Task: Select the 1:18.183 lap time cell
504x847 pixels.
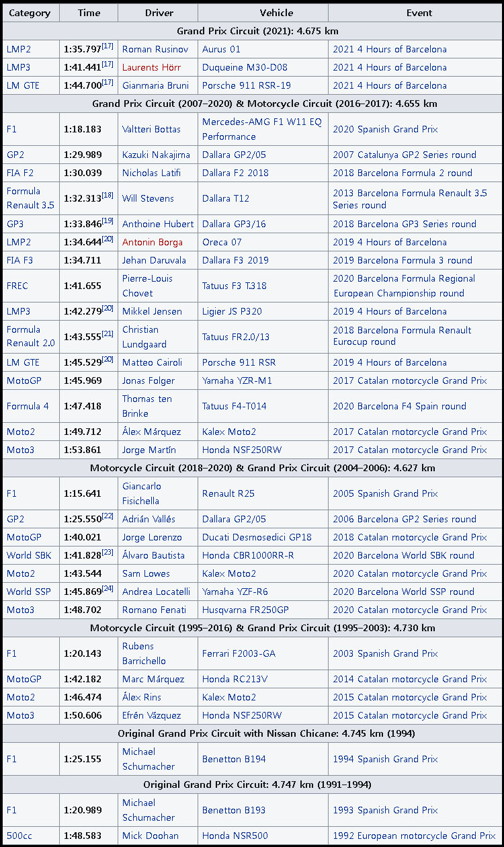Action: (89, 129)
